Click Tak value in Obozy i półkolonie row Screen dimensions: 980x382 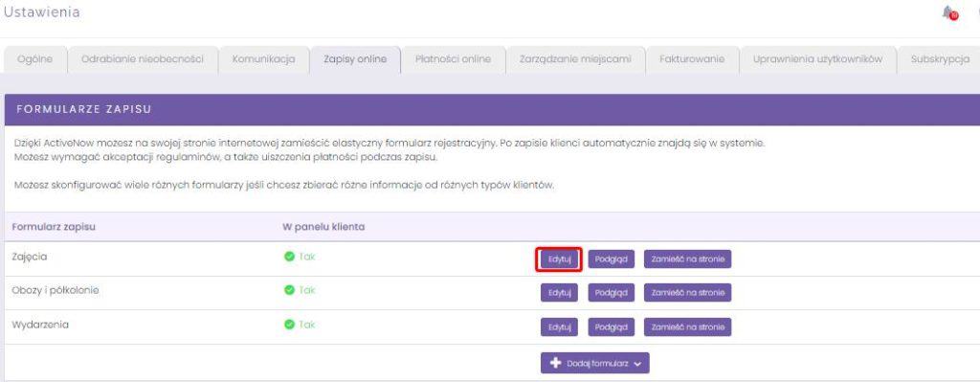[307, 290]
